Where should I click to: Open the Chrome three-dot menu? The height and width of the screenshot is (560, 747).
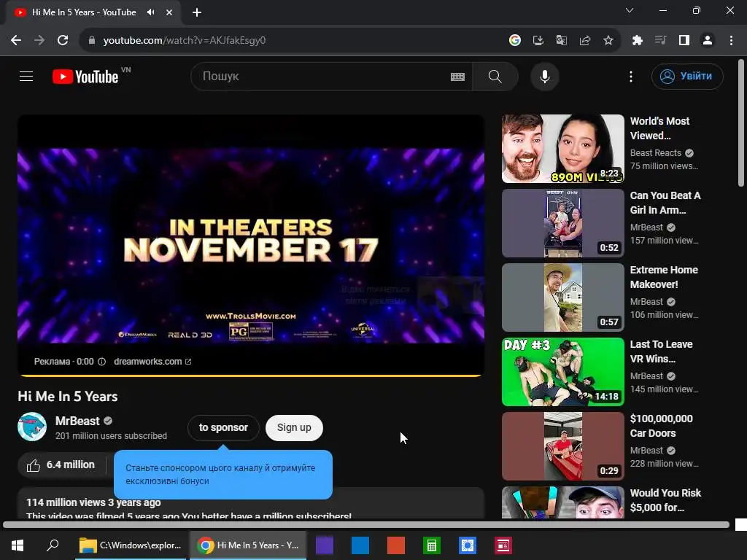(731, 41)
